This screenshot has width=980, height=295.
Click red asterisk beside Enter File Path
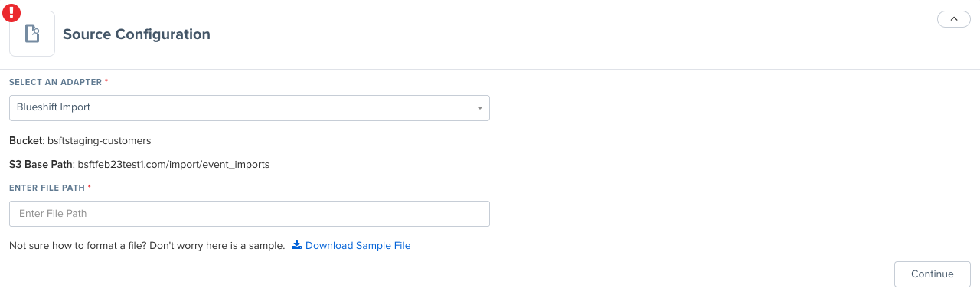tap(90, 187)
